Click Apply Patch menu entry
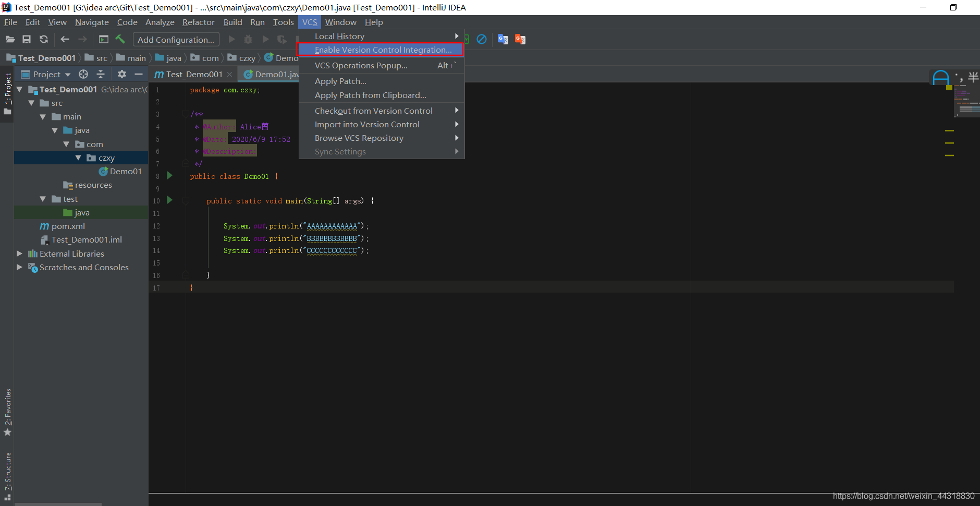This screenshot has width=980, height=506. pyautogui.click(x=381, y=81)
